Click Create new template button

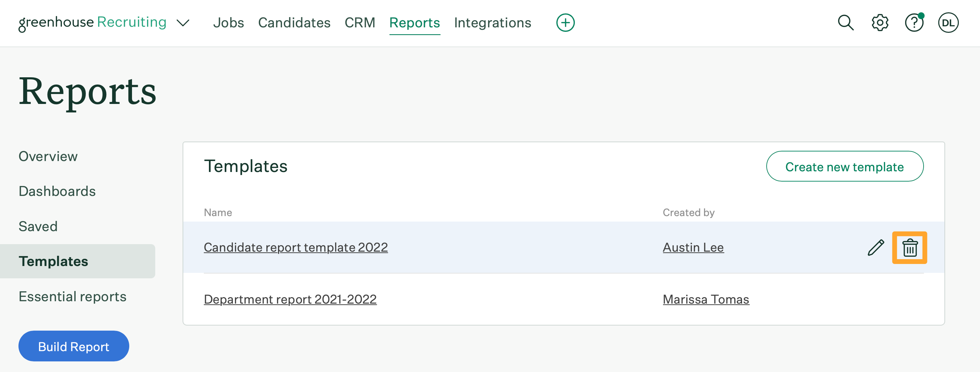coord(844,166)
